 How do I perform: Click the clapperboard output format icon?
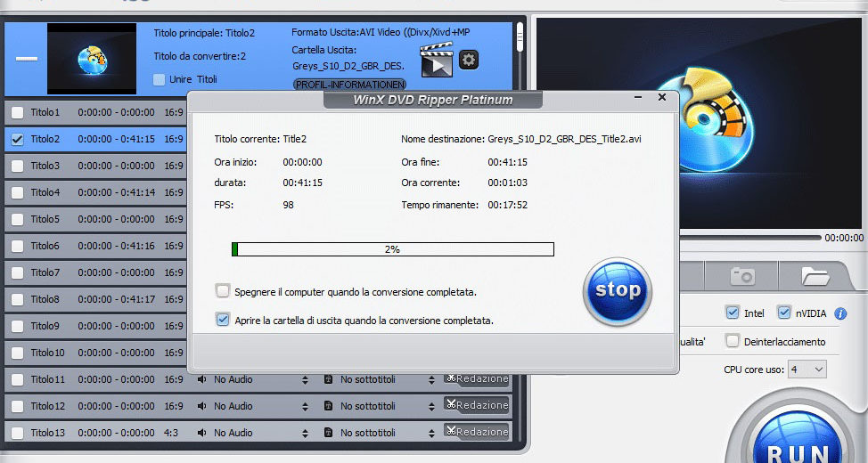[x=436, y=60]
